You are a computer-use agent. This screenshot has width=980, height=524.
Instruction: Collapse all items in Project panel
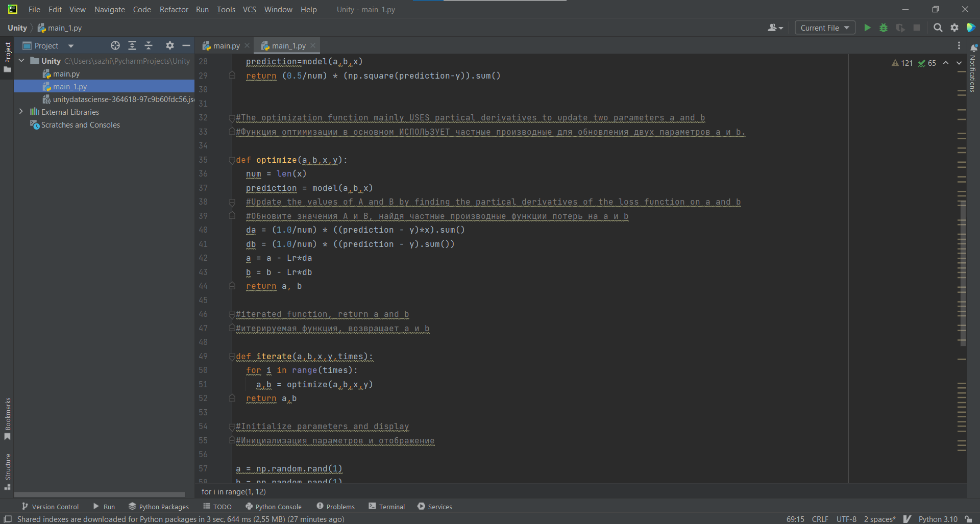pos(149,45)
